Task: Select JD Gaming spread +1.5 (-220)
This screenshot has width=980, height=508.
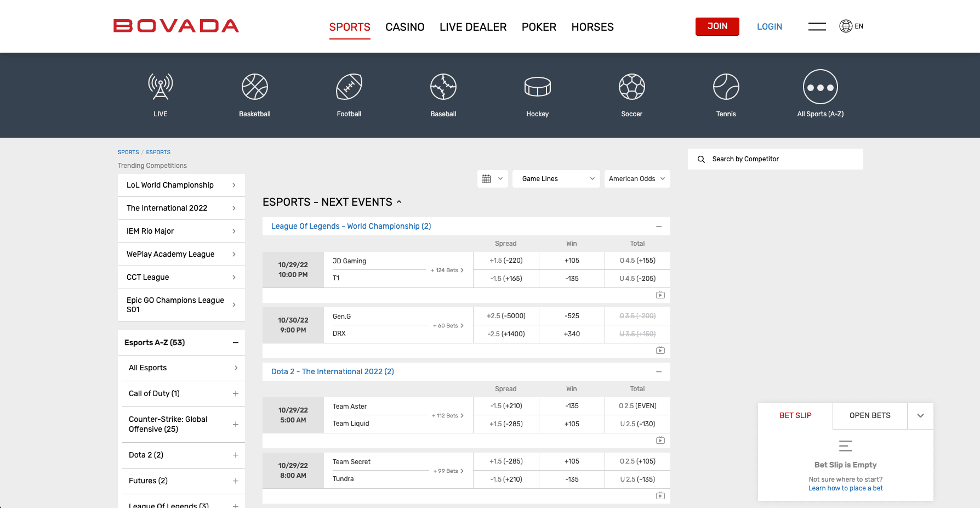Action: tap(506, 261)
